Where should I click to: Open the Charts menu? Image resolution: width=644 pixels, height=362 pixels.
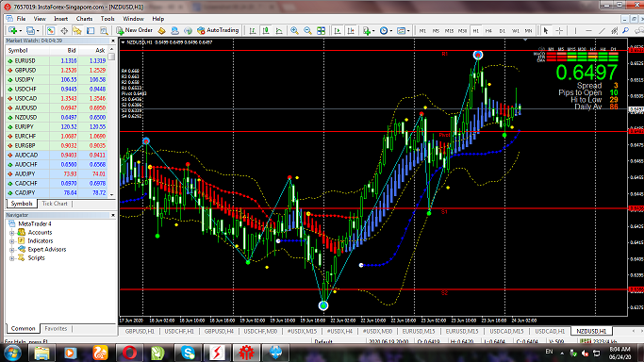pyautogui.click(x=84, y=19)
